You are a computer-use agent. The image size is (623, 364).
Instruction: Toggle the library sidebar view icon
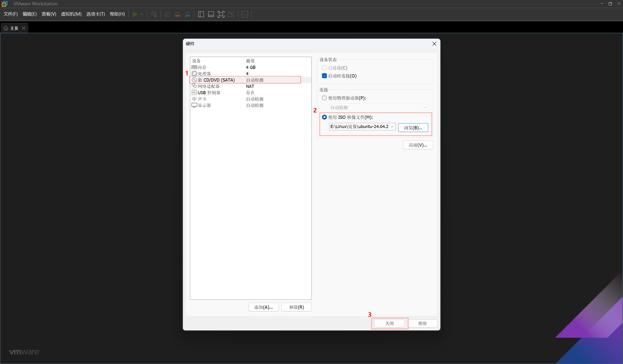(x=201, y=14)
